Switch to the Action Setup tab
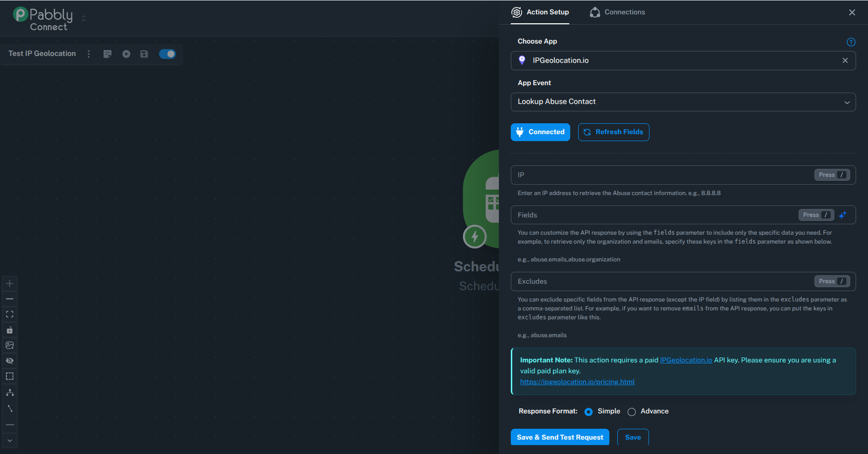The height and width of the screenshot is (454, 868). click(x=540, y=12)
